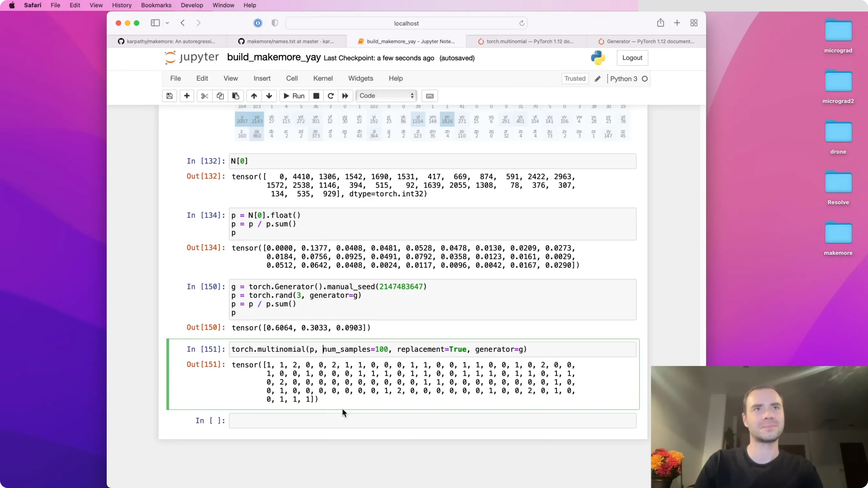The width and height of the screenshot is (868, 488).
Task: Copy selected cells icon in the toolbar
Action: point(220,96)
